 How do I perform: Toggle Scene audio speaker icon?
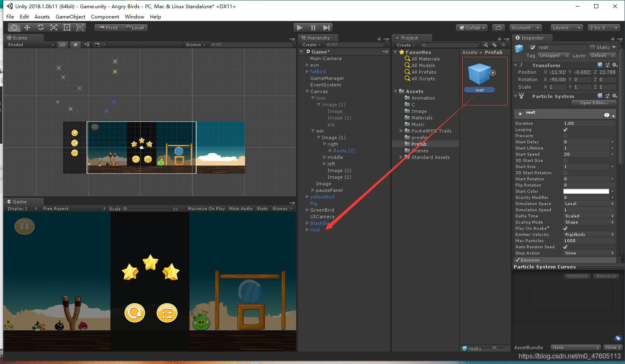pyautogui.click(x=87, y=44)
